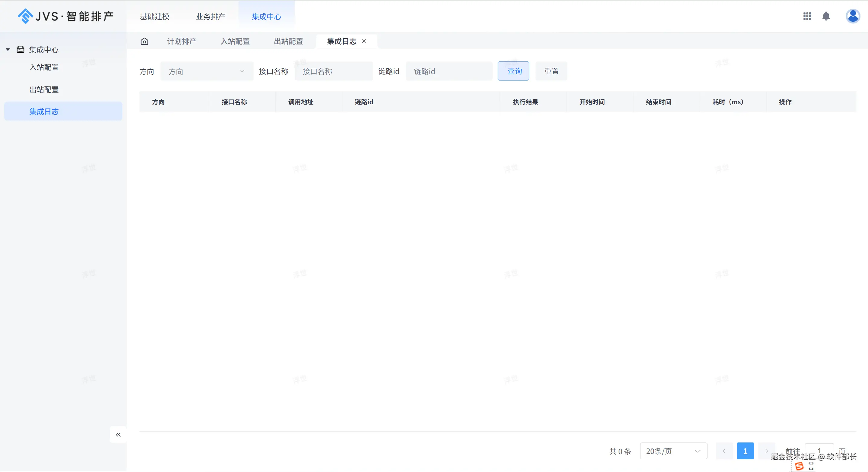Click the 重置 button
This screenshot has height=472, width=868.
click(551, 71)
